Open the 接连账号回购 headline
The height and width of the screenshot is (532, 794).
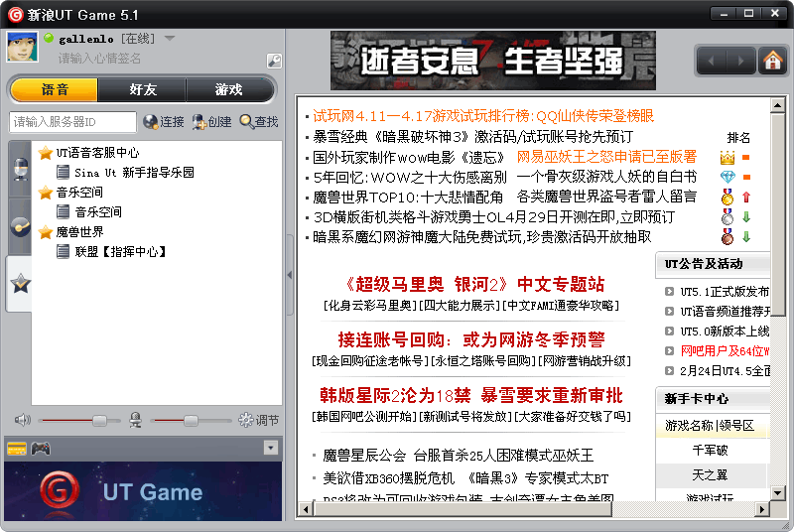[471, 339]
